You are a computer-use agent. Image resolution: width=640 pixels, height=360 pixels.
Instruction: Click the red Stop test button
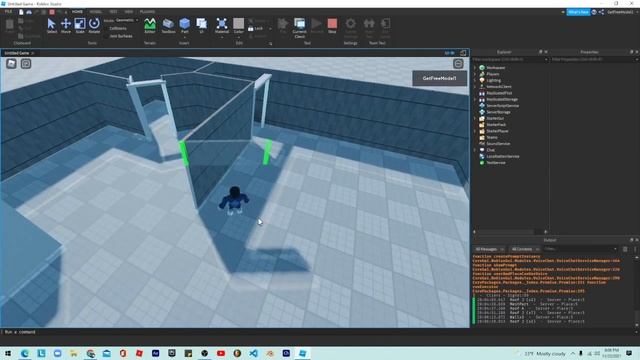click(332, 26)
